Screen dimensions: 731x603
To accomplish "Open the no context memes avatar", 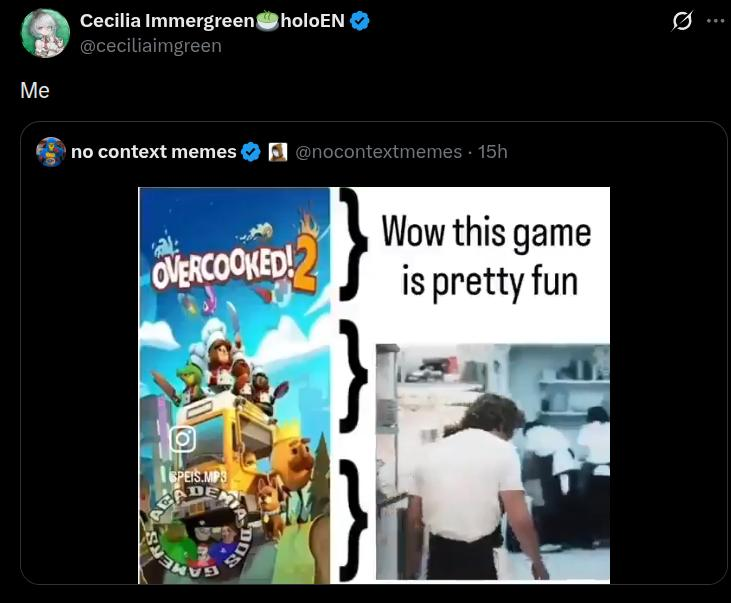I will pyautogui.click(x=51, y=152).
